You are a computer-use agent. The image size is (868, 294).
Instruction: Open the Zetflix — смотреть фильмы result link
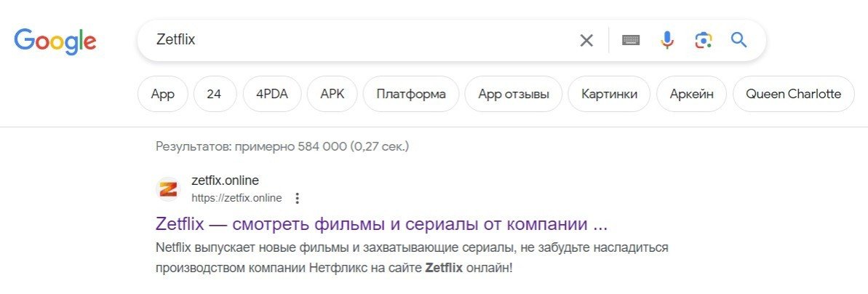click(x=382, y=225)
